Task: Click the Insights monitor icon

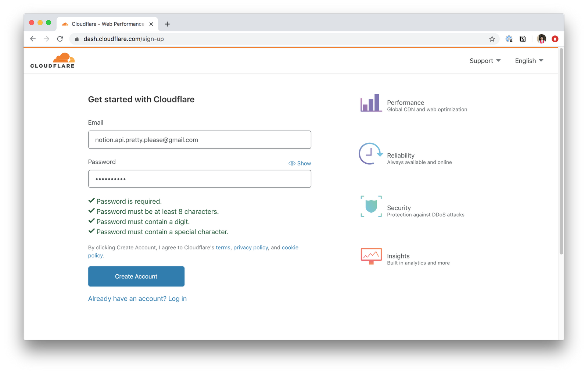Action: tap(371, 256)
